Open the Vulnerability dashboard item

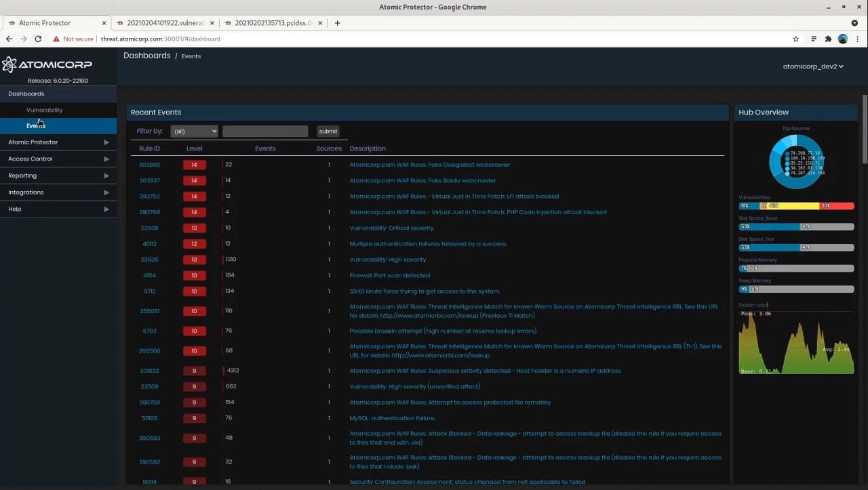(45, 110)
